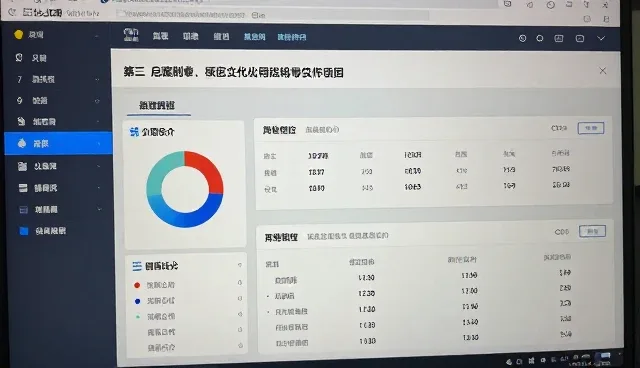The width and height of the screenshot is (640, 368).
Task: Click the outlined button in the five-row table panel
Action: [x=592, y=231]
